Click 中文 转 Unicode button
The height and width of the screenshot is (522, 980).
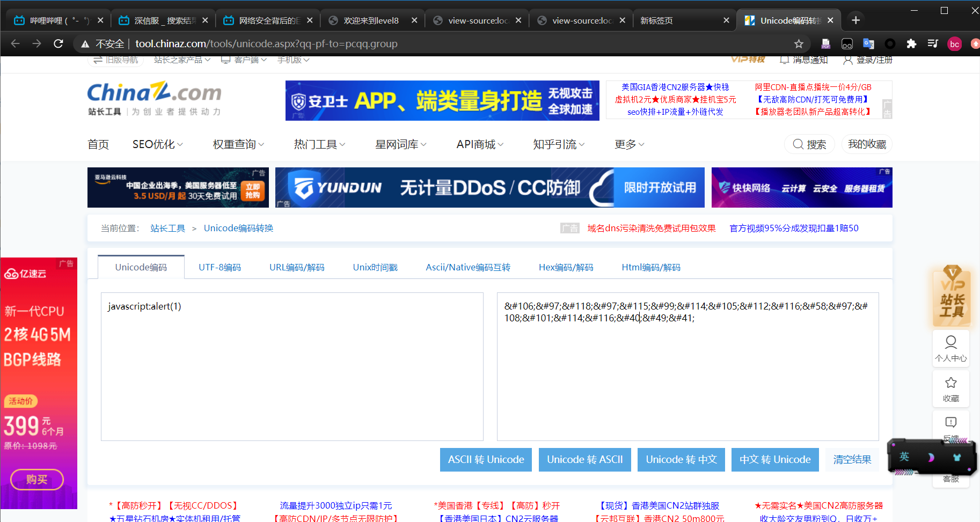coord(775,460)
